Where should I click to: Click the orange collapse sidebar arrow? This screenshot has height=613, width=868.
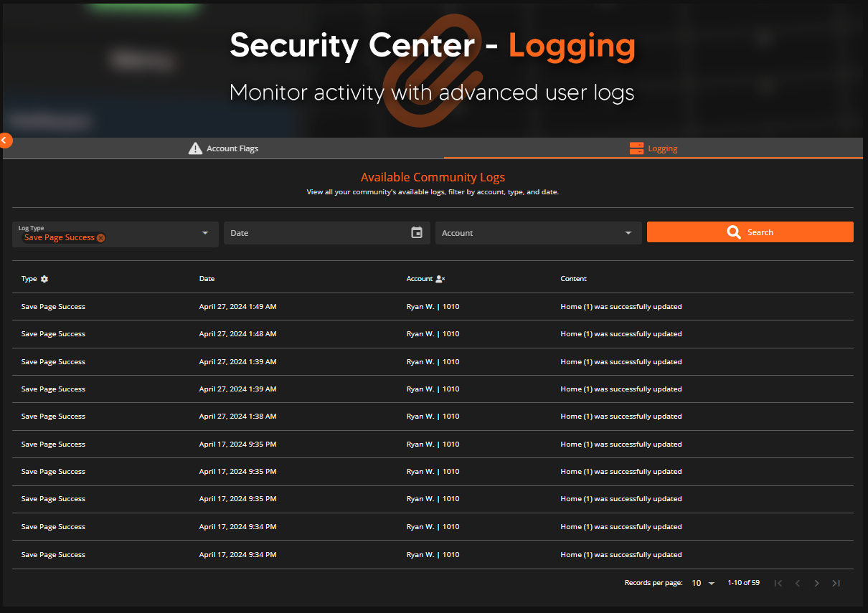pos(6,141)
